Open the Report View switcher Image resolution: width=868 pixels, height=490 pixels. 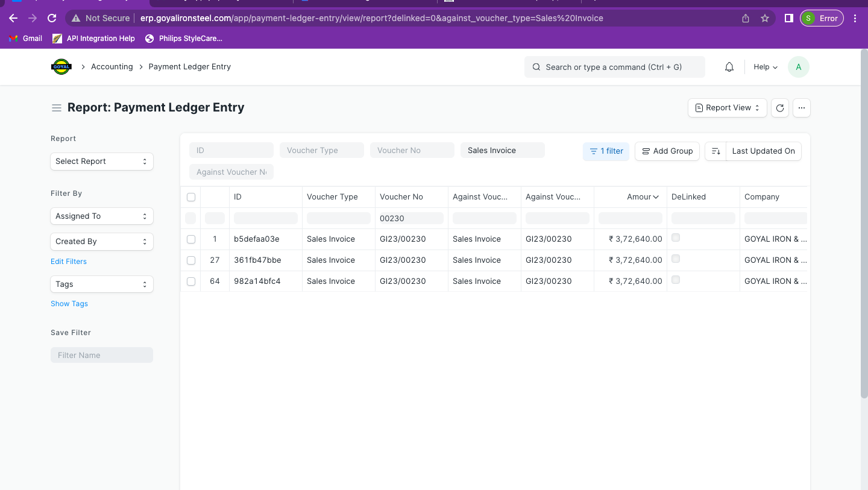(x=727, y=107)
